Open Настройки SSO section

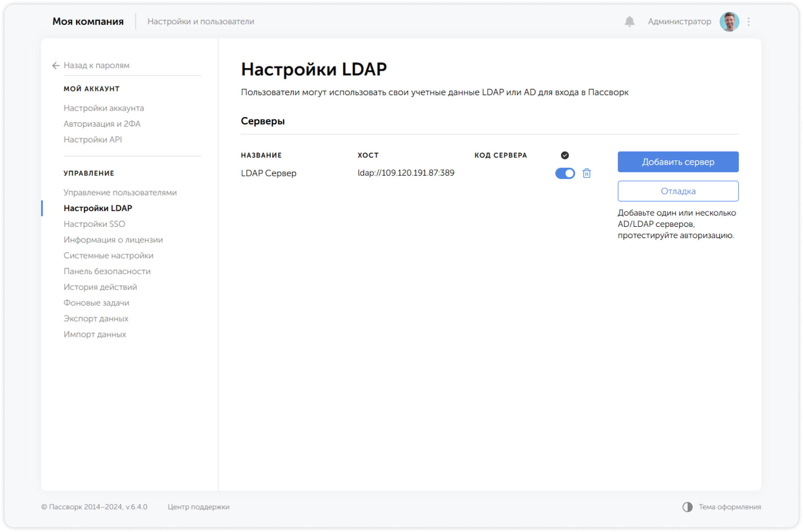coord(94,224)
